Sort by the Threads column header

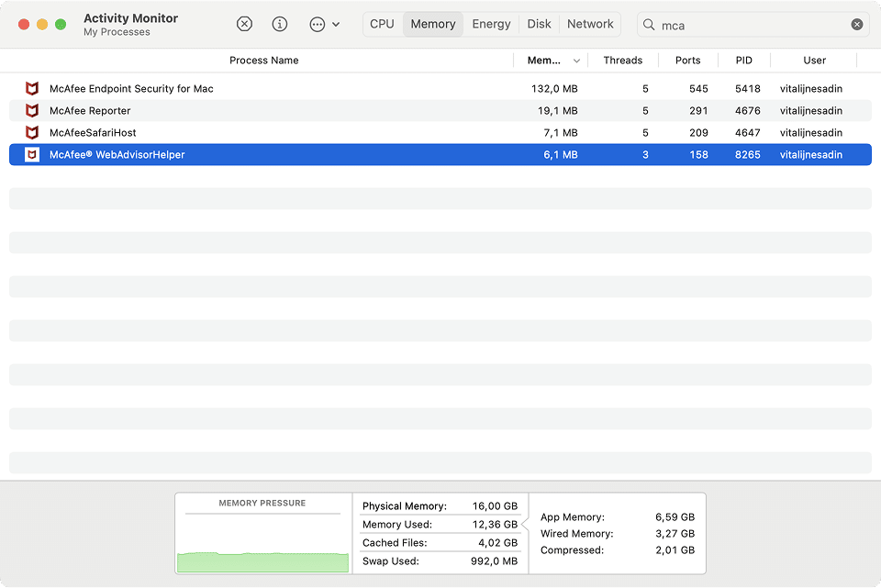tap(622, 61)
